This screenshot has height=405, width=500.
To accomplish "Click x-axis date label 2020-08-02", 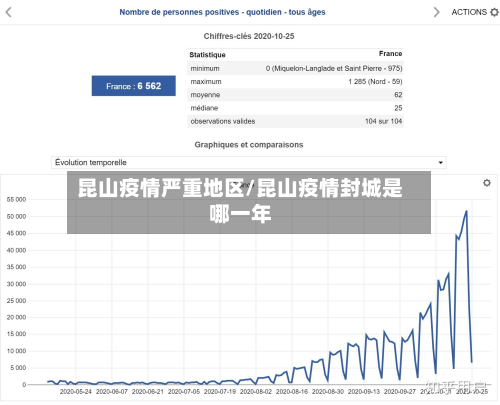I will (256, 392).
